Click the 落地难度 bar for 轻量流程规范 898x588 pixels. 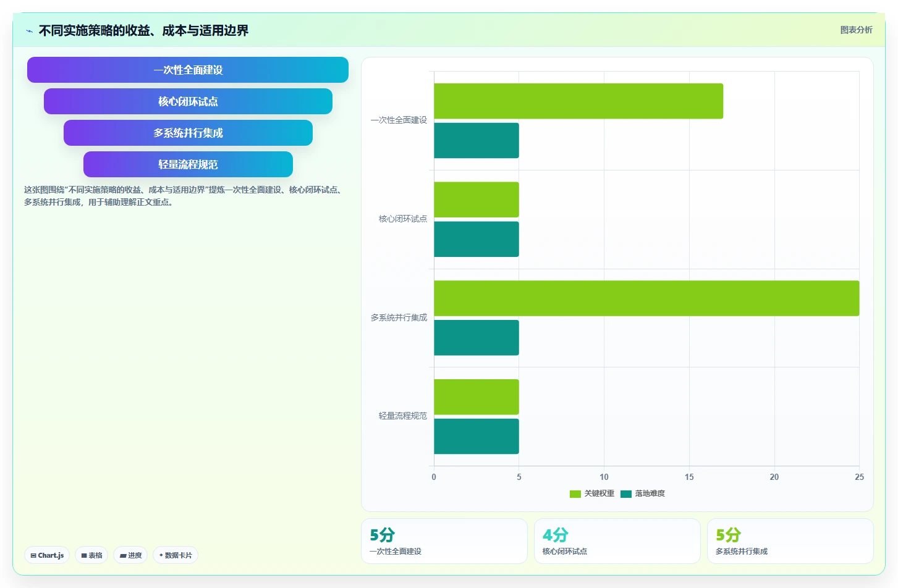tap(477, 436)
